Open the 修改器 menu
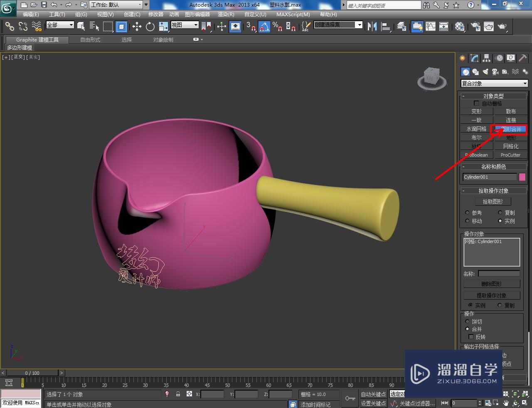 (156, 14)
